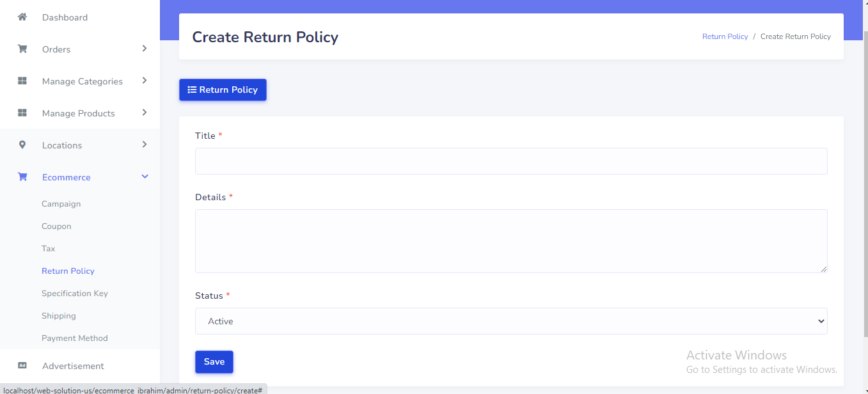Click the Orders cart icon
Image resolution: width=868 pixels, height=394 pixels.
[22, 49]
